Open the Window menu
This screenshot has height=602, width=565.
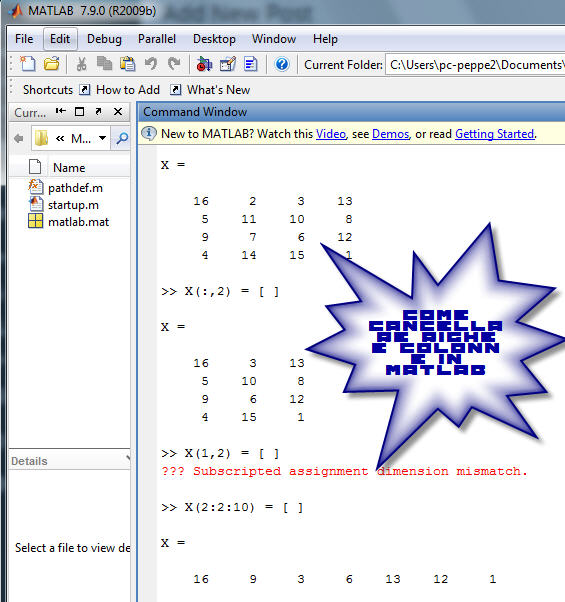(274, 39)
